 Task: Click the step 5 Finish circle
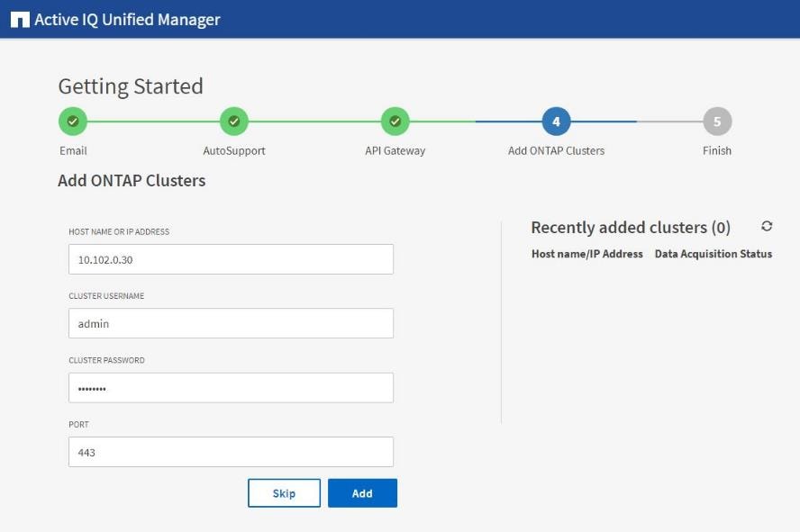[717, 122]
